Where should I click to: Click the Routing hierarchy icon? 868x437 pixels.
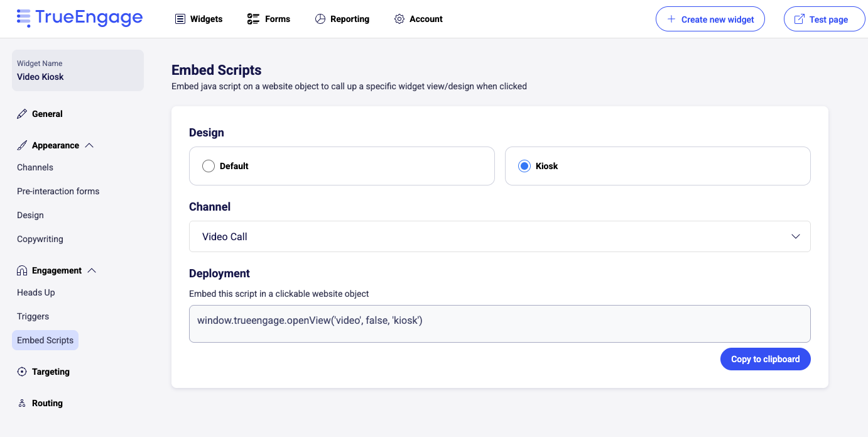pos(22,403)
